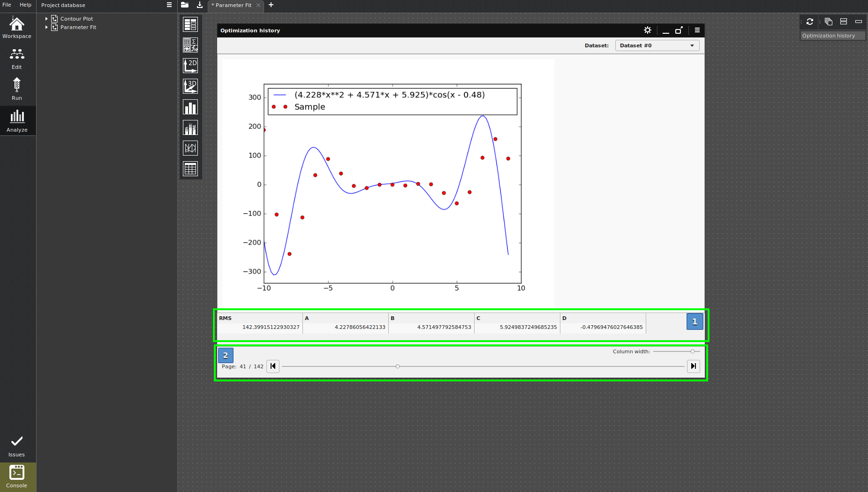Jump to the first page
This screenshot has width=868, height=492.
click(273, 366)
